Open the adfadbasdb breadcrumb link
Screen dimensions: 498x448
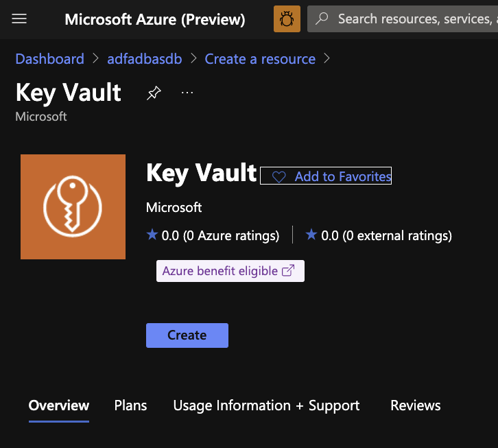pyautogui.click(x=145, y=59)
